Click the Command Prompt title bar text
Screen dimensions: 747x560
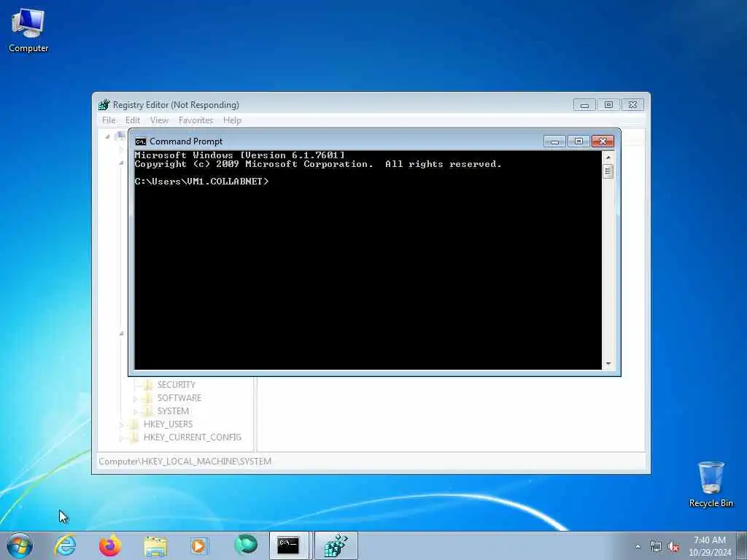click(x=186, y=141)
